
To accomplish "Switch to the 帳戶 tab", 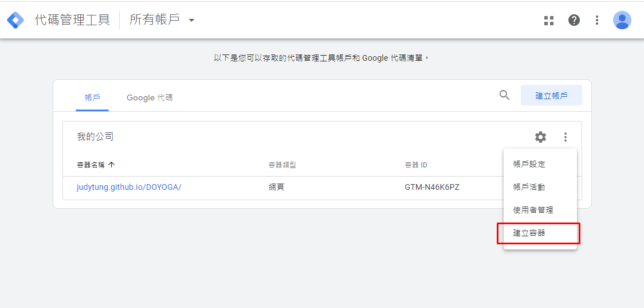I will (92, 98).
